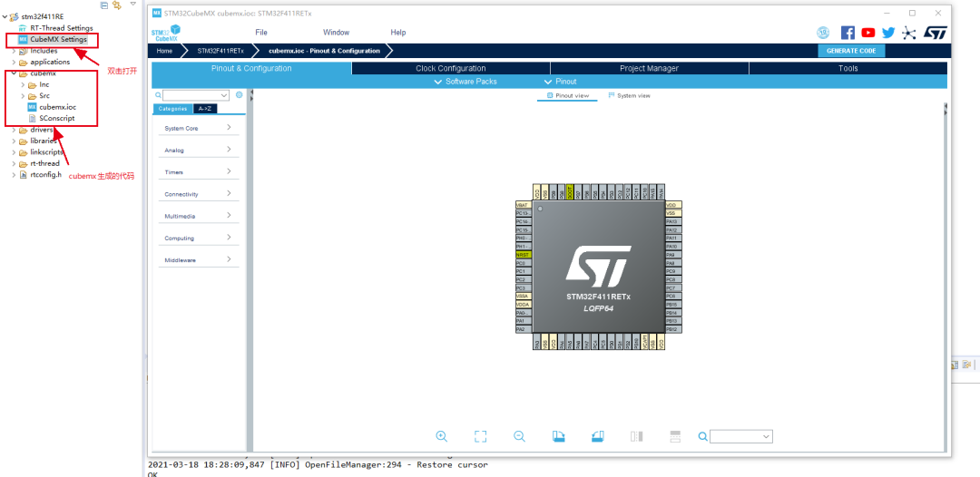
Task: Click the ST community network icon
Action: 908,33
